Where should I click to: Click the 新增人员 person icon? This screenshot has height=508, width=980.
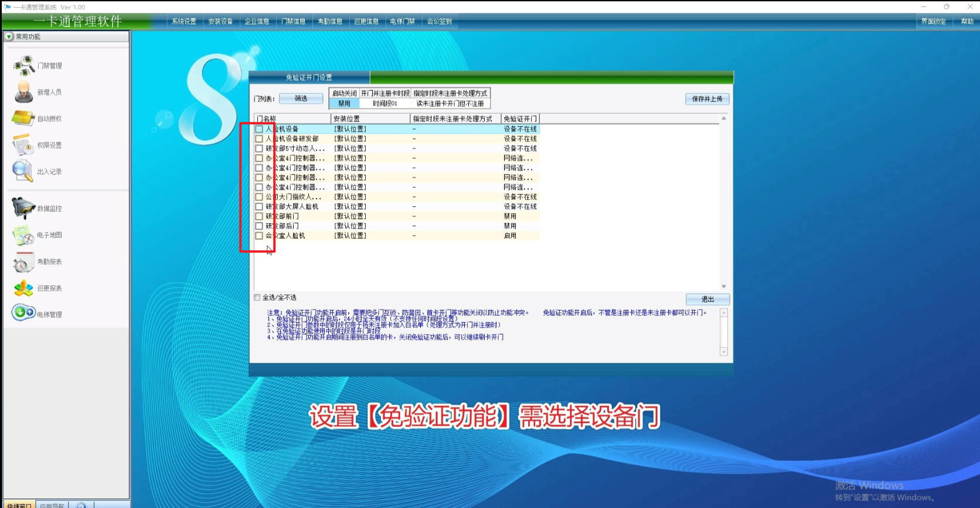(24, 92)
